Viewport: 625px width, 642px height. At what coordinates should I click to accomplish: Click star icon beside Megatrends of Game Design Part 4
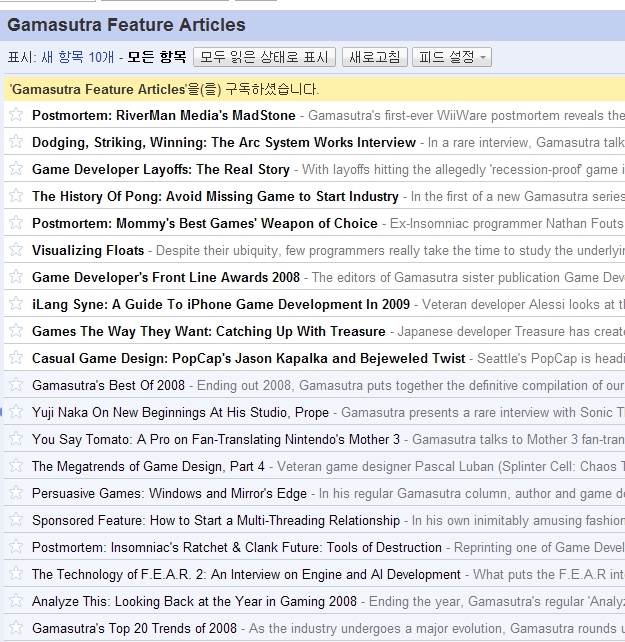point(16,466)
